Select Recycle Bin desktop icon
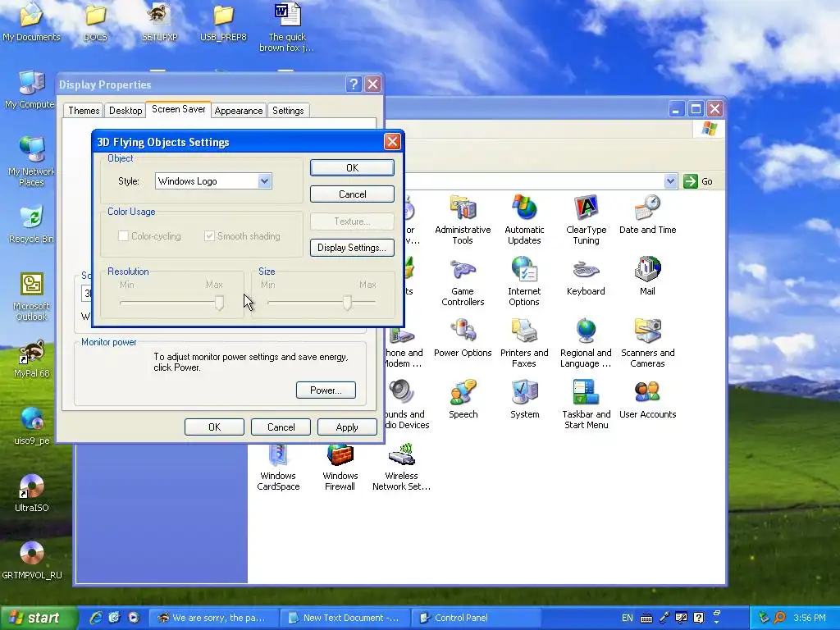840x630 pixels. click(31, 224)
